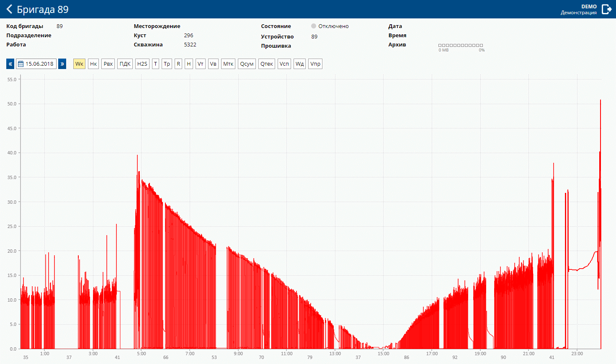Show the Vпр parameter chart

[315, 64]
